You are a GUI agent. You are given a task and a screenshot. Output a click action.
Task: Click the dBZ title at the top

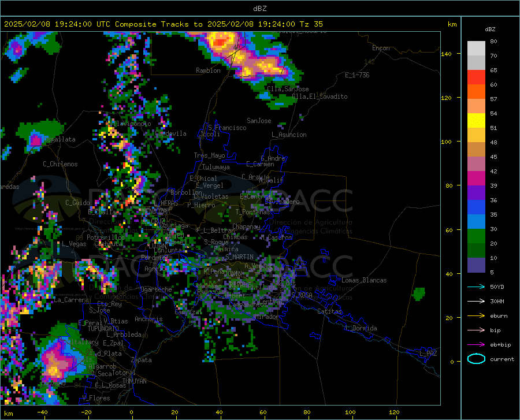[x=259, y=9]
